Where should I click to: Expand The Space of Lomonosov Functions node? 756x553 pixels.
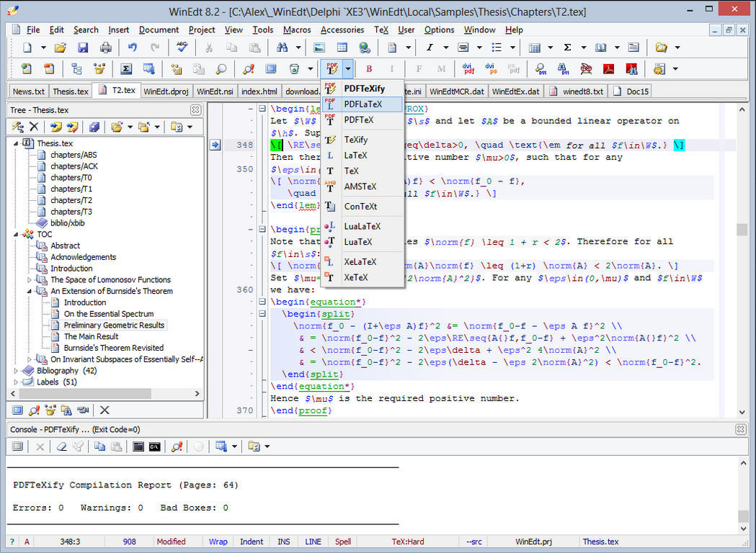(x=30, y=280)
